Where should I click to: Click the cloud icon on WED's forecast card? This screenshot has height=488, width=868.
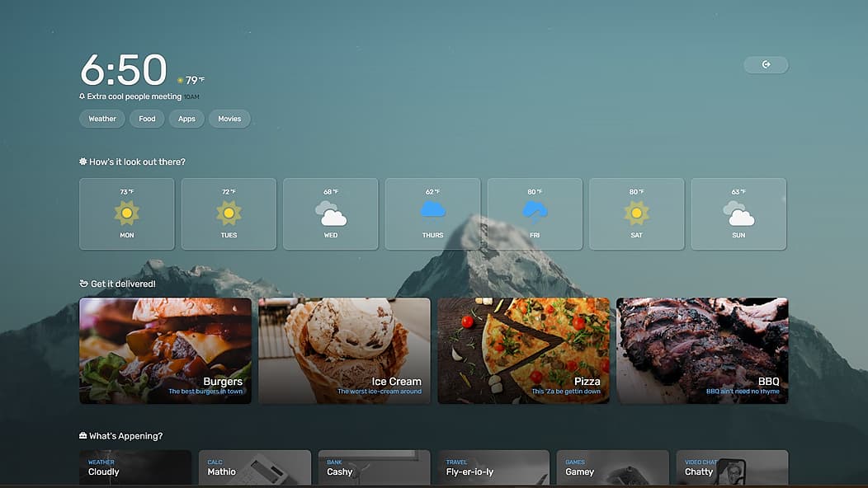coord(330,213)
